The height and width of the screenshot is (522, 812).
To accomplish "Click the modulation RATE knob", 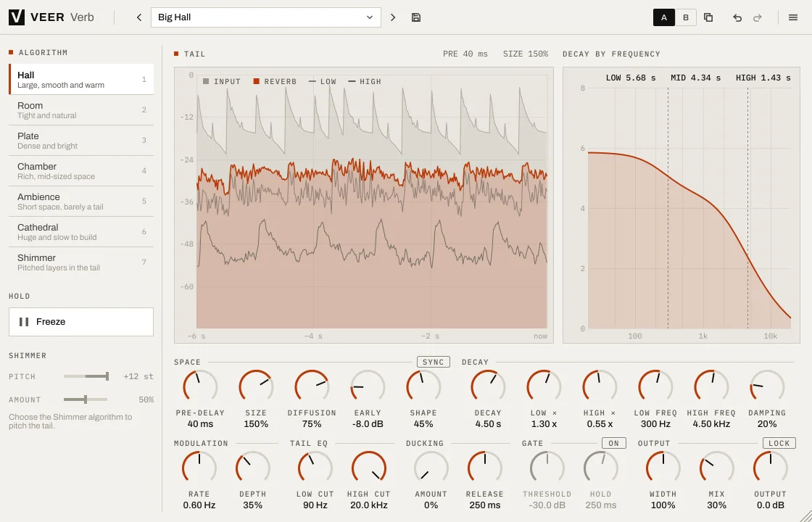I will click(199, 468).
